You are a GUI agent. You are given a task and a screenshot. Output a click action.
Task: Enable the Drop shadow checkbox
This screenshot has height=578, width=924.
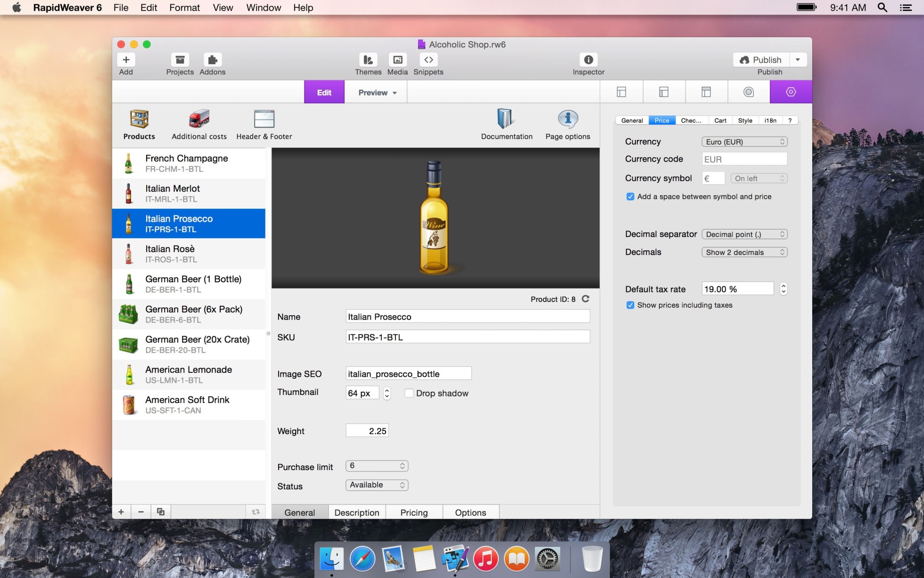tap(409, 393)
